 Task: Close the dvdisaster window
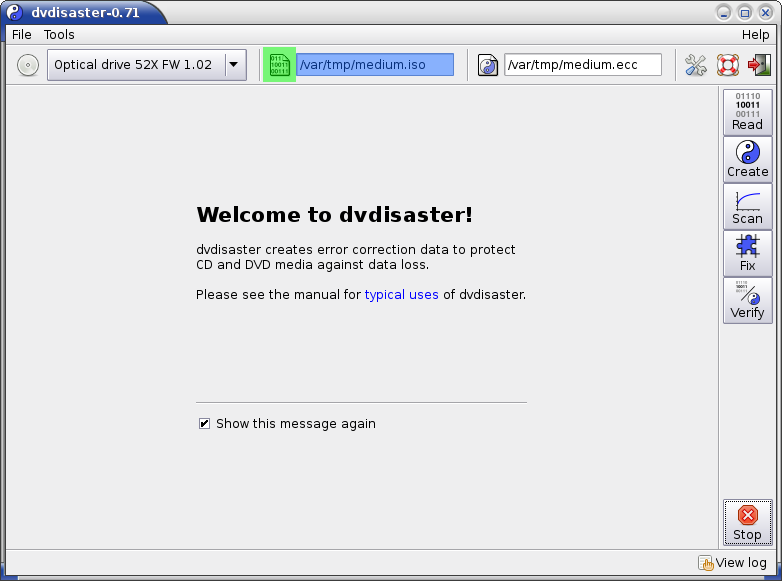coord(766,12)
